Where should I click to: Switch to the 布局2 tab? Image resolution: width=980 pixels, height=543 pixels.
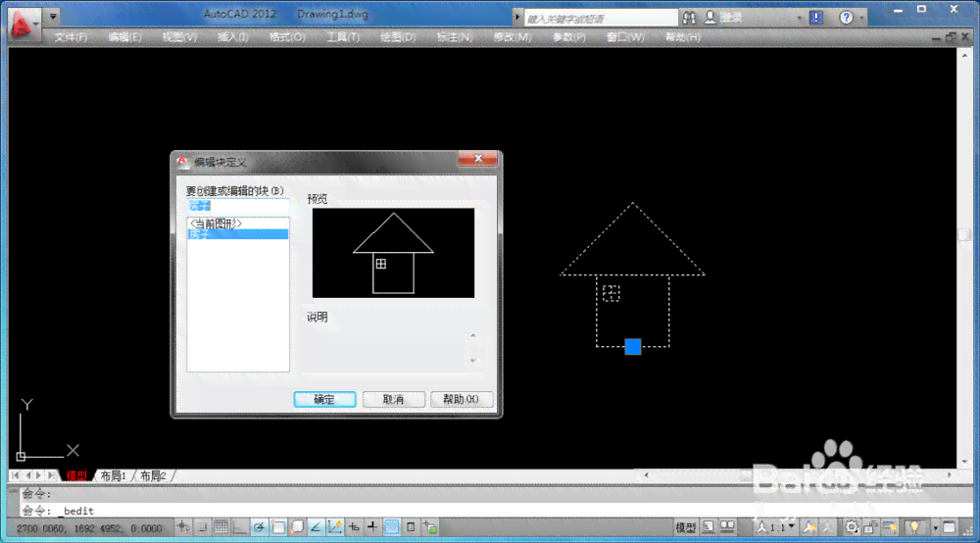pyautogui.click(x=153, y=475)
